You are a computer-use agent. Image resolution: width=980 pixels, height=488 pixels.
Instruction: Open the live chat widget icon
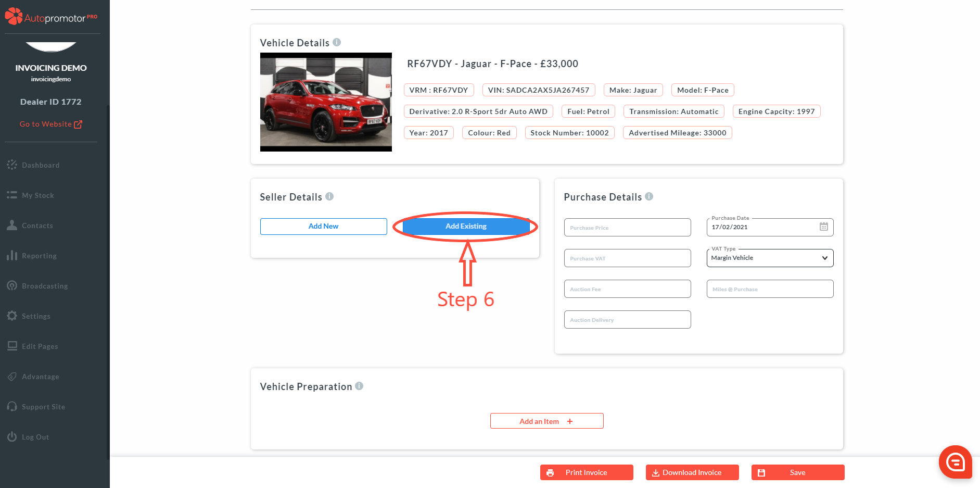[955, 461]
